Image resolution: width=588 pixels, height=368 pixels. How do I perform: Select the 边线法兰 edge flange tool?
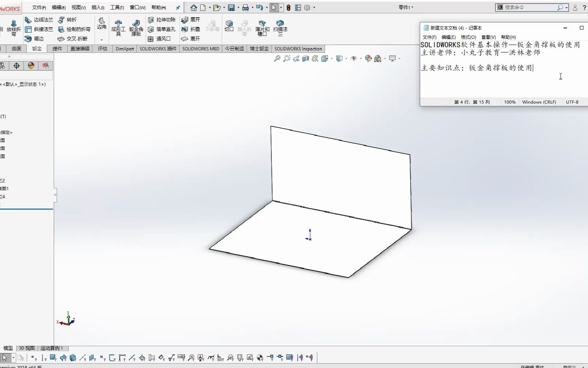38,20
